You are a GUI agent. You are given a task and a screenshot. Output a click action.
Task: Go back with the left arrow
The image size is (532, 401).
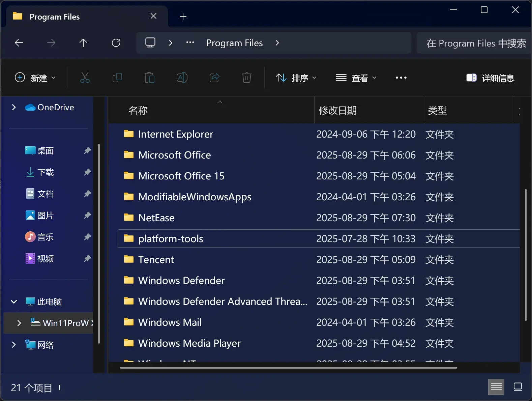coord(19,43)
